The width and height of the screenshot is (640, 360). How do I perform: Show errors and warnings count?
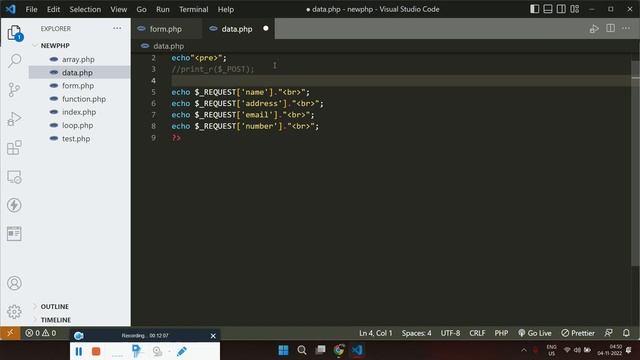40,333
